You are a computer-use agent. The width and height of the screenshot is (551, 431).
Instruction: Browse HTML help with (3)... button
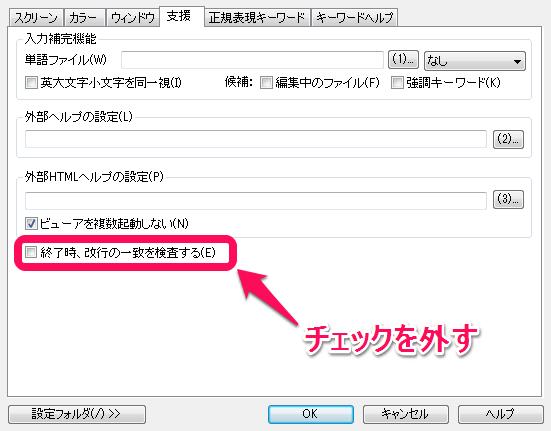pos(508,199)
